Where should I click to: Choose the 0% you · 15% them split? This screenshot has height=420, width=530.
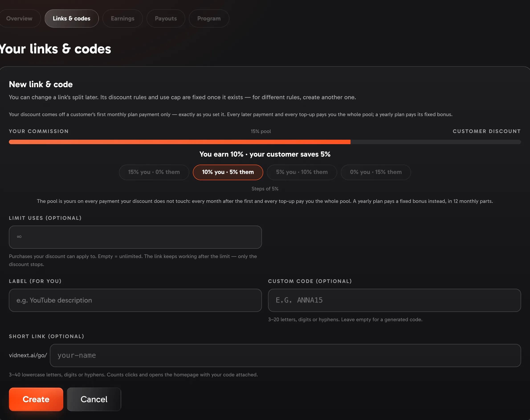[x=376, y=172]
